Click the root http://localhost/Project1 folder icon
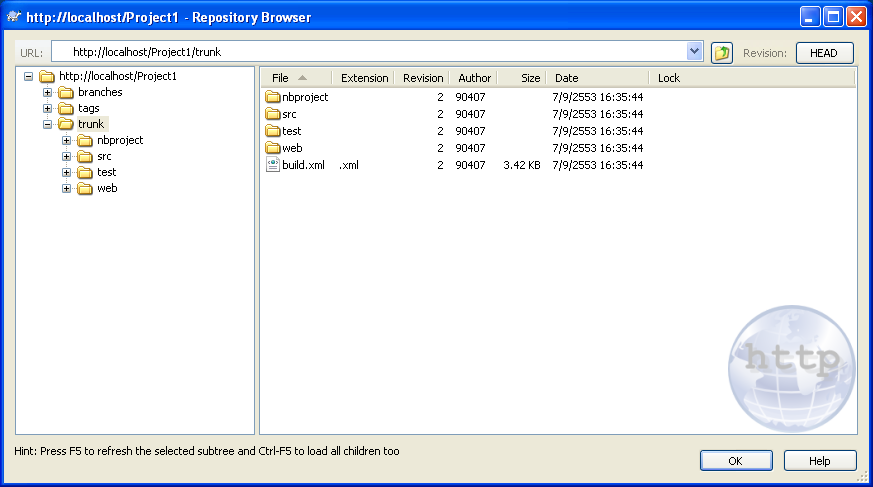873x487 pixels. point(47,76)
